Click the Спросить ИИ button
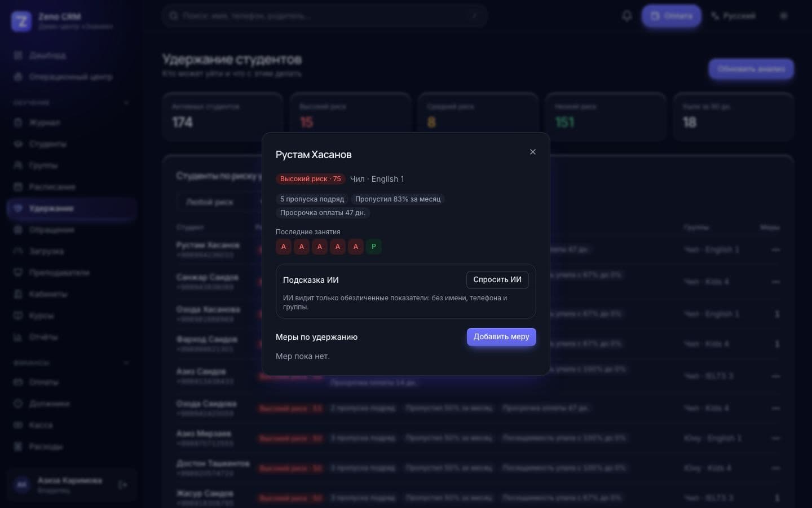This screenshot has height=508, width=812. (x=497, y=280)
